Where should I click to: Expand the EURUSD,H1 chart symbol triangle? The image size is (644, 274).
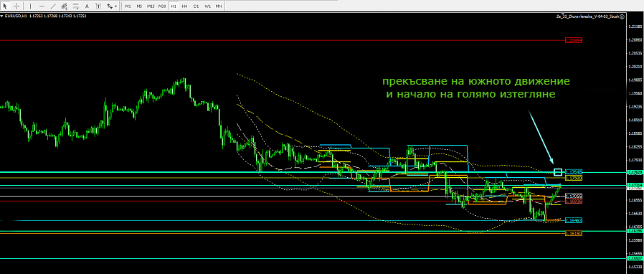pyautogui.click(x=1, y=16)
